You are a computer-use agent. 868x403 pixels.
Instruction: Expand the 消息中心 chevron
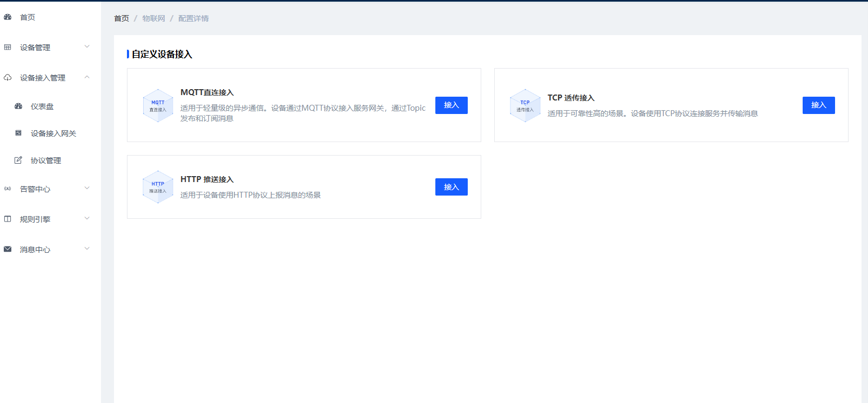click(x=87, y=248)
